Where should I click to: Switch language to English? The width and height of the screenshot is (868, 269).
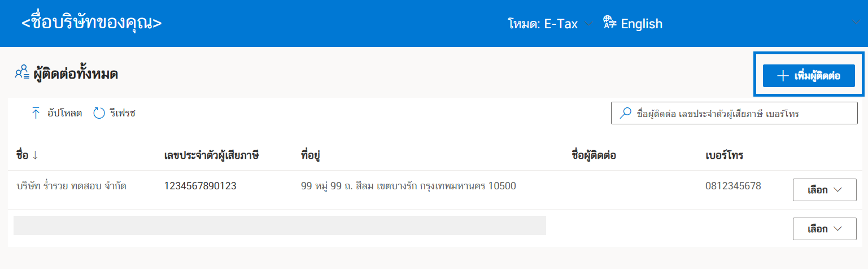[642, 23]
